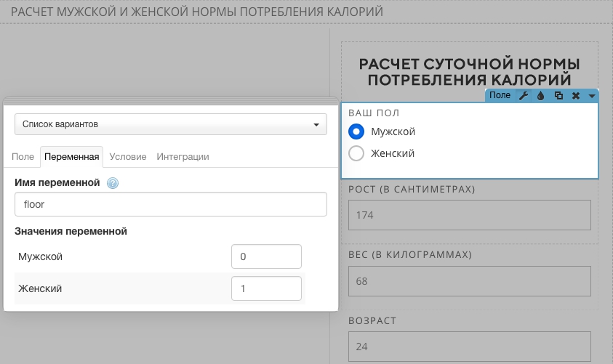
Task: Switch to the Поле tab
Action: (23, 157)
